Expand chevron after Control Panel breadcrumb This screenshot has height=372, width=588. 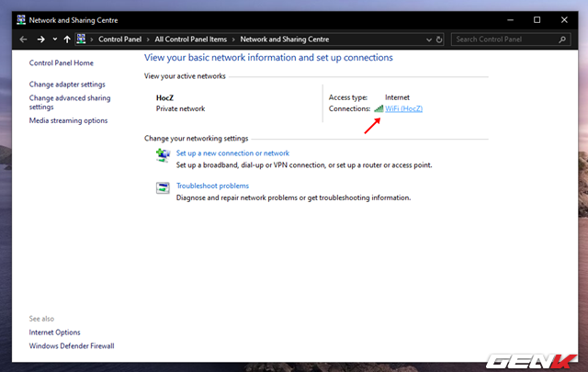(x=148, y=39)
